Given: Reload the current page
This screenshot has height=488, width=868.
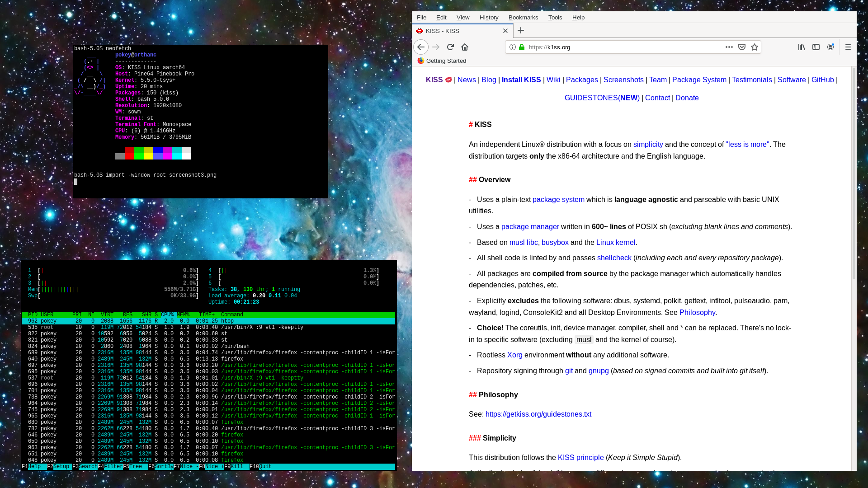Looking at the screenshot, I should point(450,47).
